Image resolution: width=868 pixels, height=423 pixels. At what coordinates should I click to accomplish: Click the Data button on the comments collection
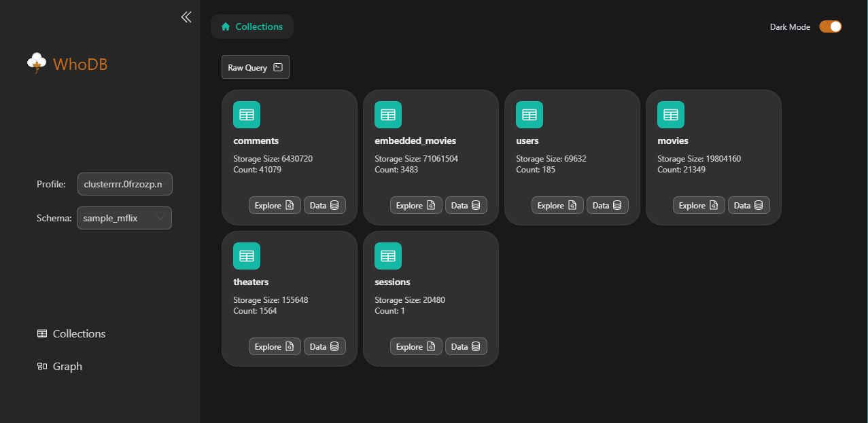324,204
